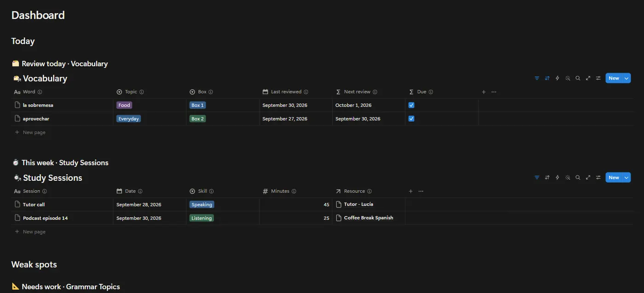
Task: Open view settings for Study Sessions
Action: point(598,178)
